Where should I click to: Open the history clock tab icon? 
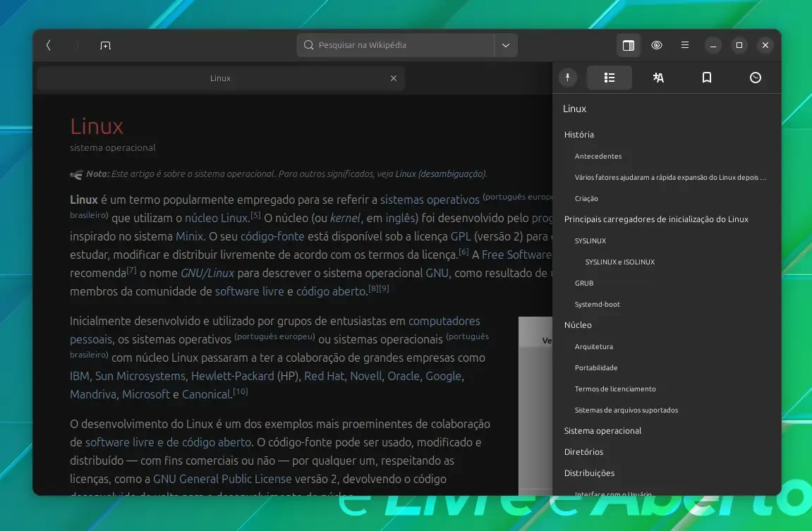click(756, 78)
